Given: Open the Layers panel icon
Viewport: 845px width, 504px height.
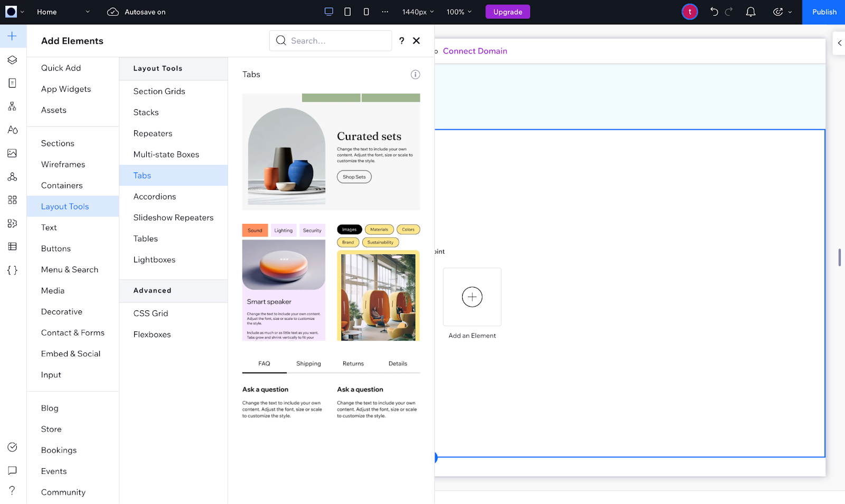Looking at the screenshot, I should [12, 60].
